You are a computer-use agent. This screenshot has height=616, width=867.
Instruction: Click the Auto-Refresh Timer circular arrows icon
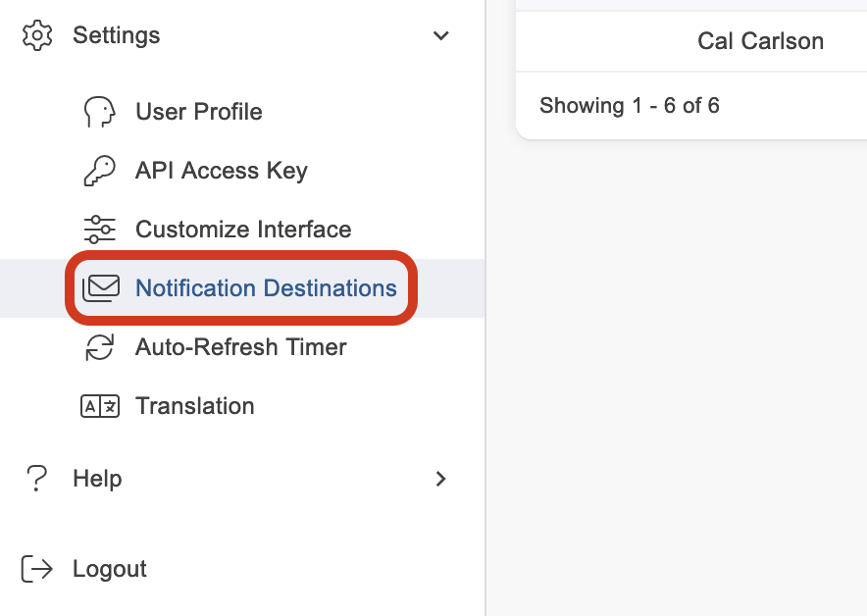point(99,347)
